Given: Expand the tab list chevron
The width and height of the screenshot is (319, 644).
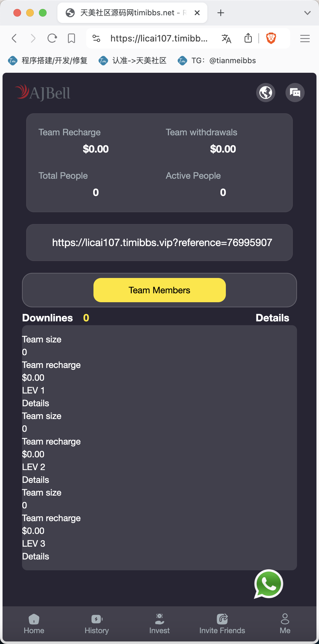Looking at the screenshot, I should 307,13.
